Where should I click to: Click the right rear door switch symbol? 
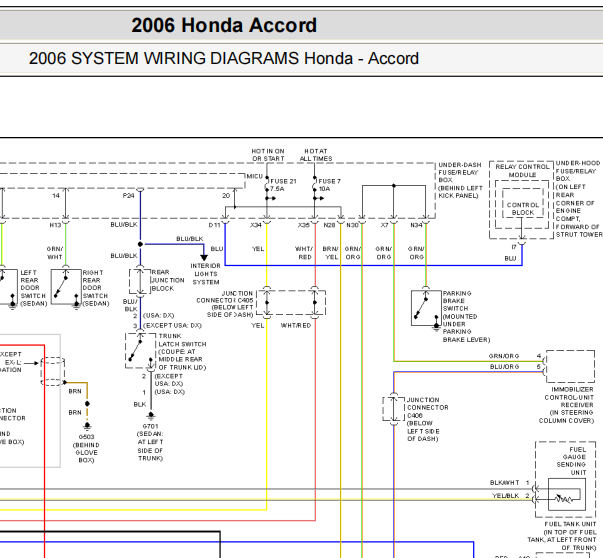pyautogui.click(x=66, y=287)
